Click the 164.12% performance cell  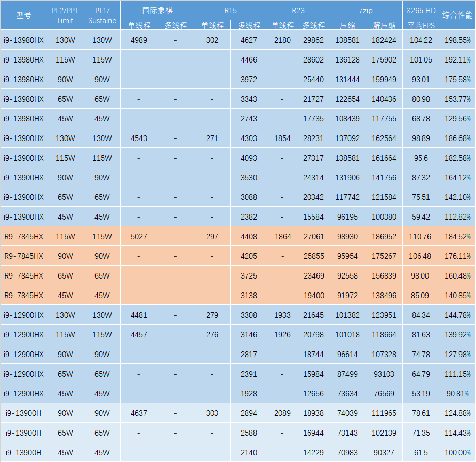click(457, 177)
